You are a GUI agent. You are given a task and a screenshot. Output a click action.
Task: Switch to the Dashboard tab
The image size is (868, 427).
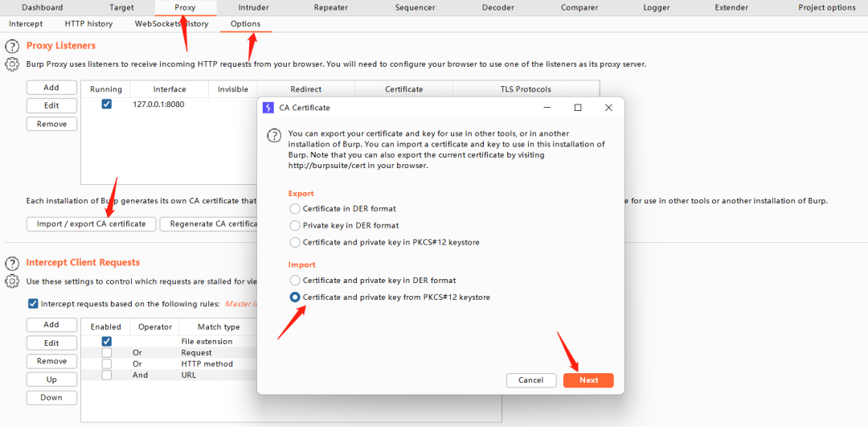(42, 8)
